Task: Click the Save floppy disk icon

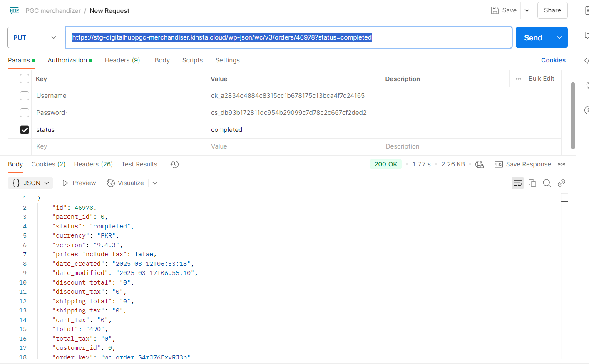Action: tap(495, 10)
